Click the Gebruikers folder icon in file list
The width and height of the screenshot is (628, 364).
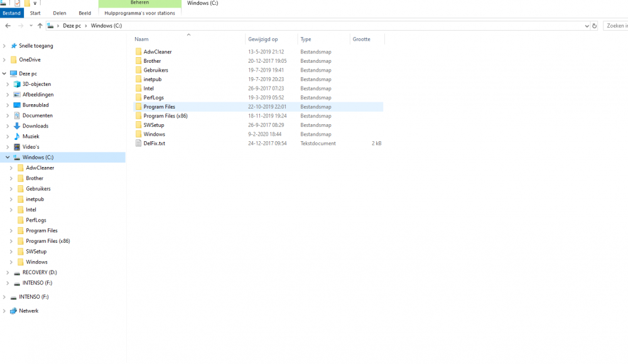point(138,70)
